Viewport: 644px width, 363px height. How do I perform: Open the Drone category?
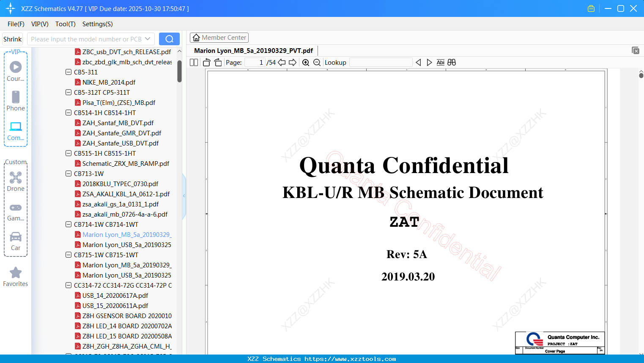click(x=16, y=181)
